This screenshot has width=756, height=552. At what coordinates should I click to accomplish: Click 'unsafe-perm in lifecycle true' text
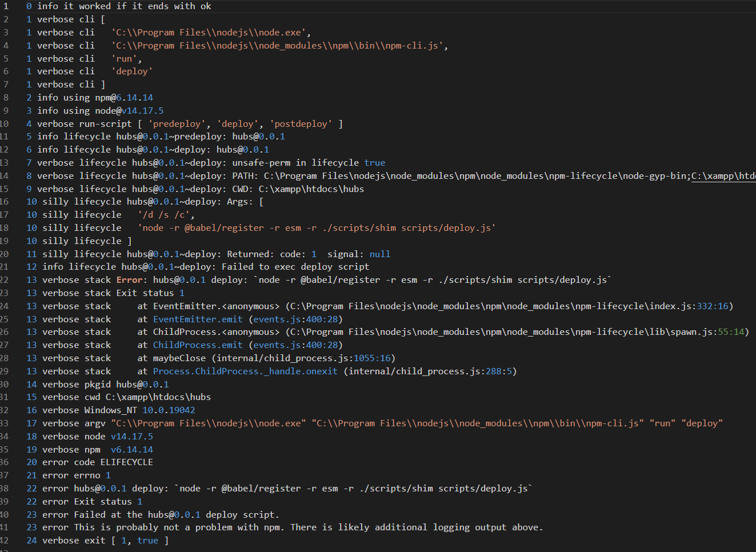coord(309,163)
